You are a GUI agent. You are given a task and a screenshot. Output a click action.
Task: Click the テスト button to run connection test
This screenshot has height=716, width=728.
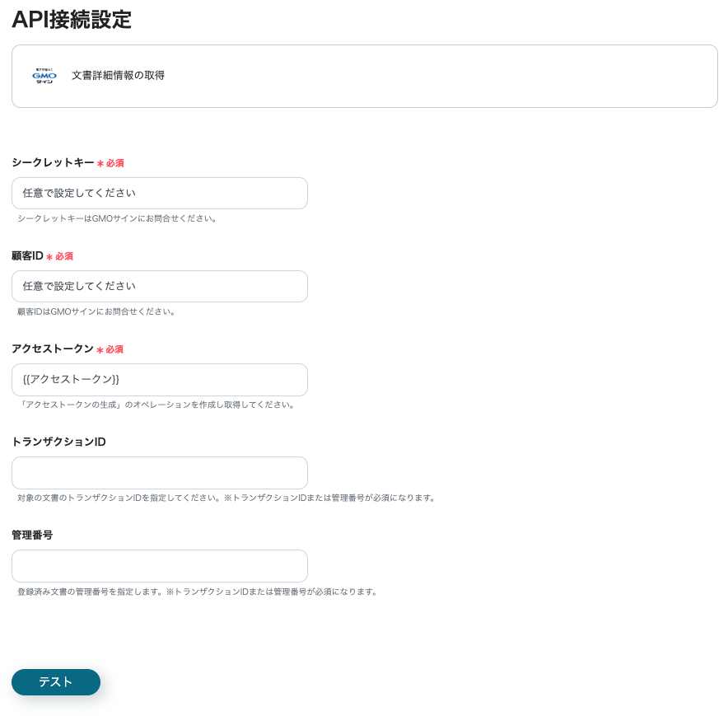click(55, 681)
